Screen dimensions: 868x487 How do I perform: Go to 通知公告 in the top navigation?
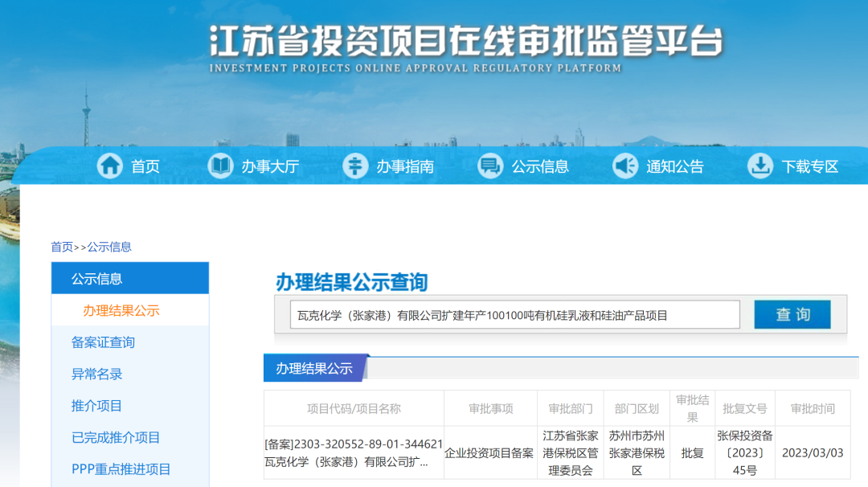tap(675, 166)
